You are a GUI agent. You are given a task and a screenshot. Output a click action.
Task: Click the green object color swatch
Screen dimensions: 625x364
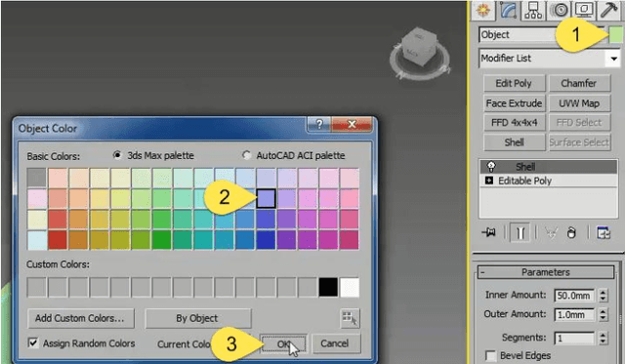pyautogui.click(x=615, y=35)
